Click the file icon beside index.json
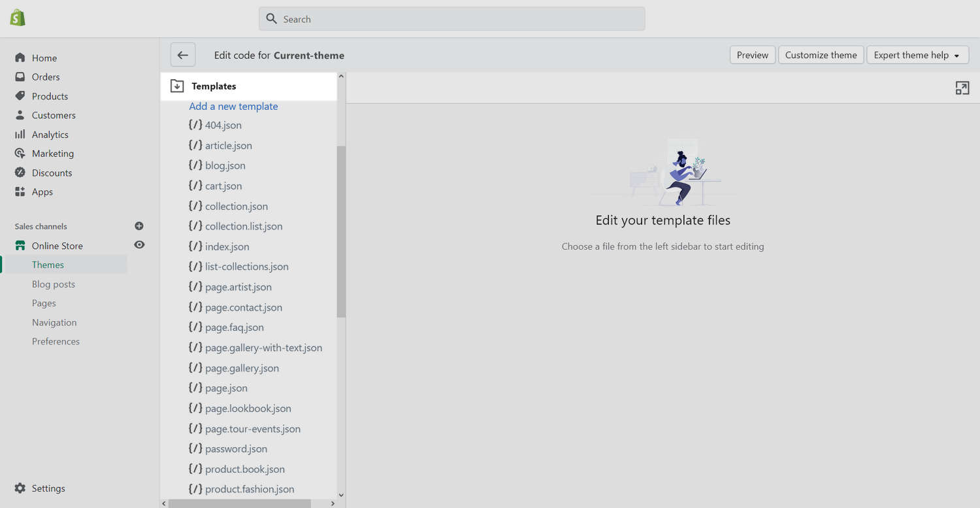980x508 pixels. coord(195,246)
